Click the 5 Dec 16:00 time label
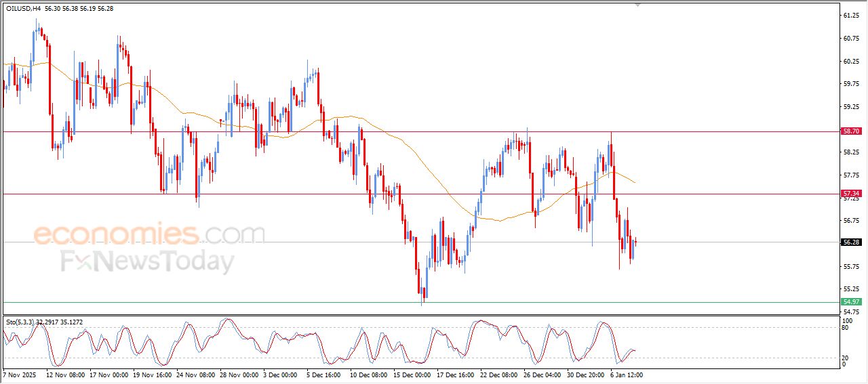 pyautogui.click(x=324, y=375)
